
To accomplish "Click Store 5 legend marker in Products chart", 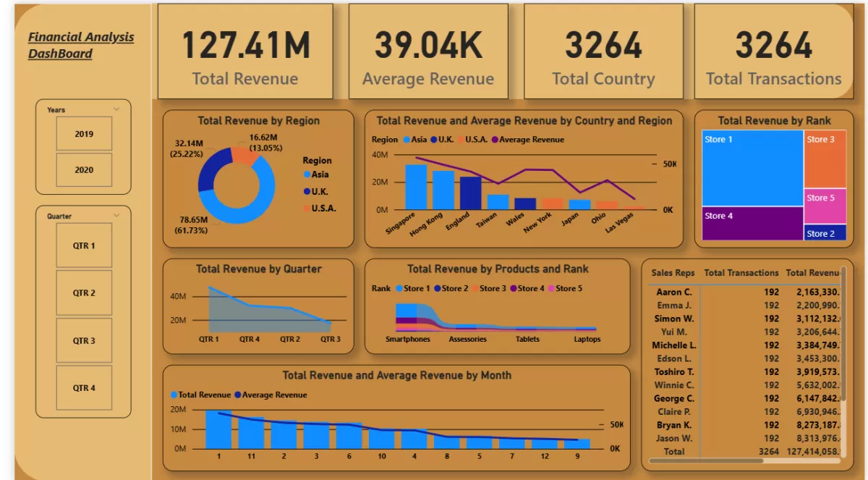I will (x=550, y=289).
